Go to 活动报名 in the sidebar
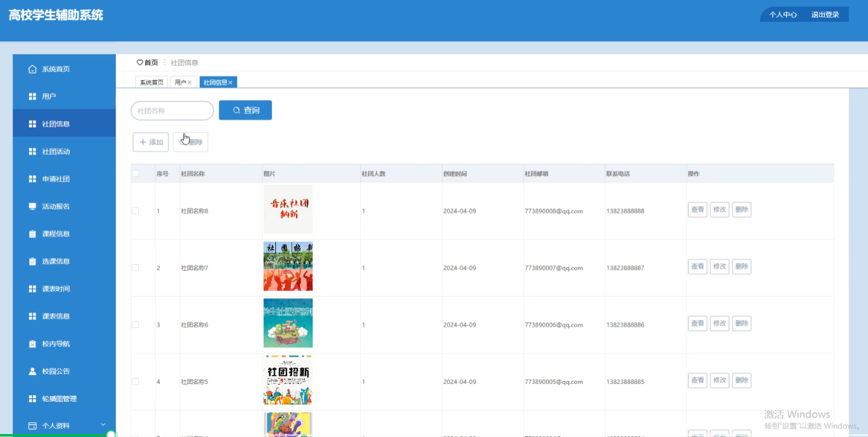This screenshot has width=868, height=437. tap(64, 207)
